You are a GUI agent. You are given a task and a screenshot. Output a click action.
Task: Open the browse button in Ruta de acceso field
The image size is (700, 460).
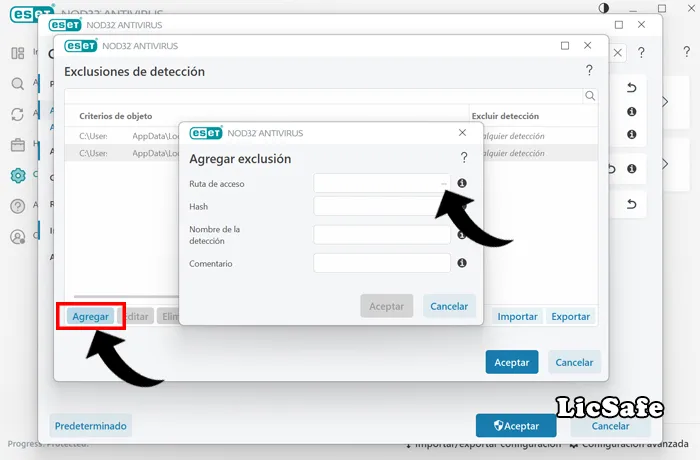443,184
